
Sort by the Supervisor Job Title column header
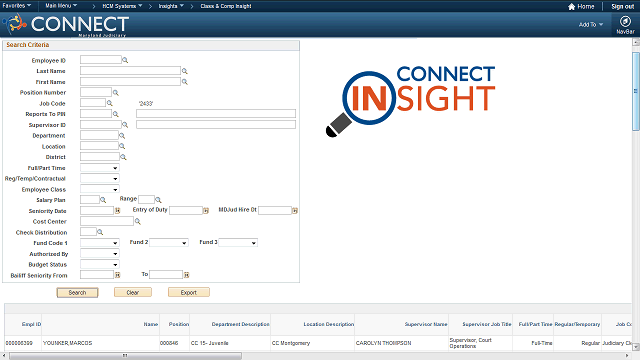pyautogui.click(x=487, y=324)
